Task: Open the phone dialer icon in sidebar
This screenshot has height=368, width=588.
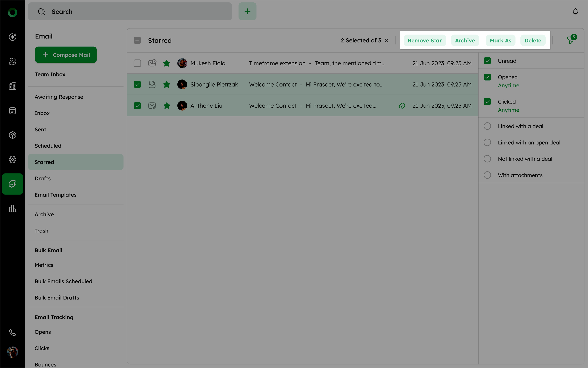Action: (12, 332)
